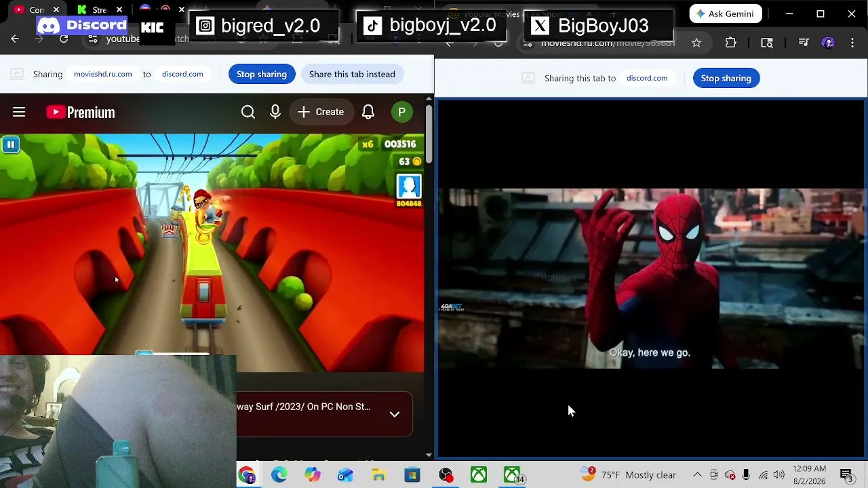Start YouTube voice search with the microphone

click(275, 112)
